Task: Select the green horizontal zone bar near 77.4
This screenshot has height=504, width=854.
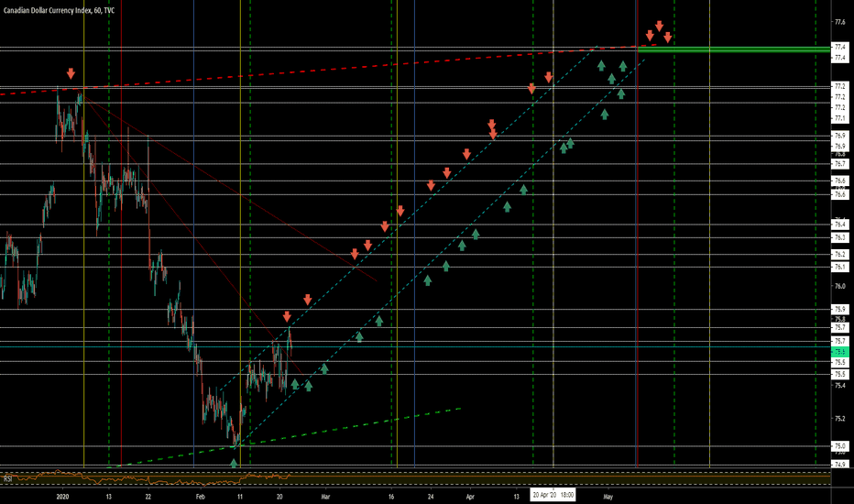Action: pyautogui.click(x=734, y=50)
